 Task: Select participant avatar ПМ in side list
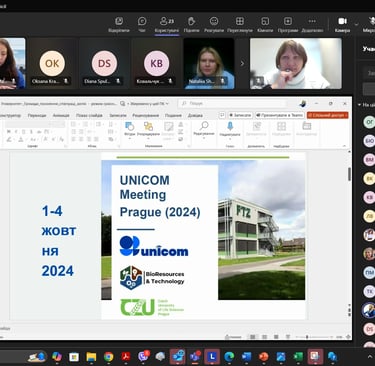pos(369,273)
